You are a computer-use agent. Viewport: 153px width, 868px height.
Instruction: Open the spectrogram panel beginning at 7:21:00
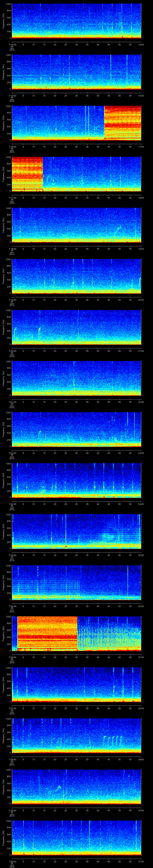[x=76, y=378]
